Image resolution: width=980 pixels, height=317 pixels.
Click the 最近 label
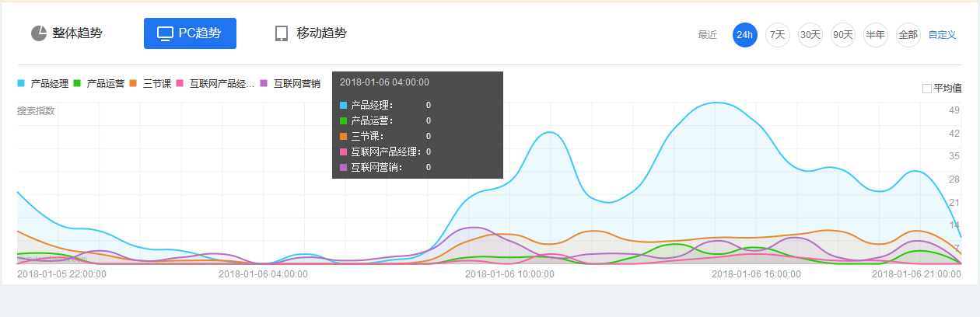[707, 35]
